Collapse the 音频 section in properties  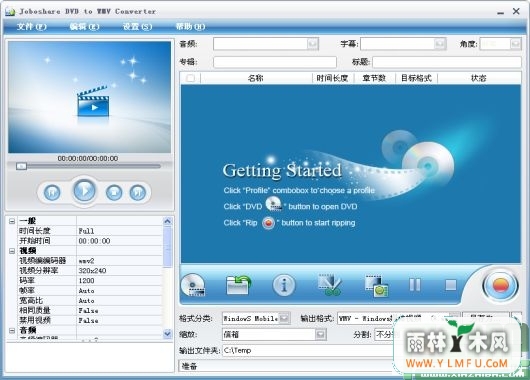[12, 330]
